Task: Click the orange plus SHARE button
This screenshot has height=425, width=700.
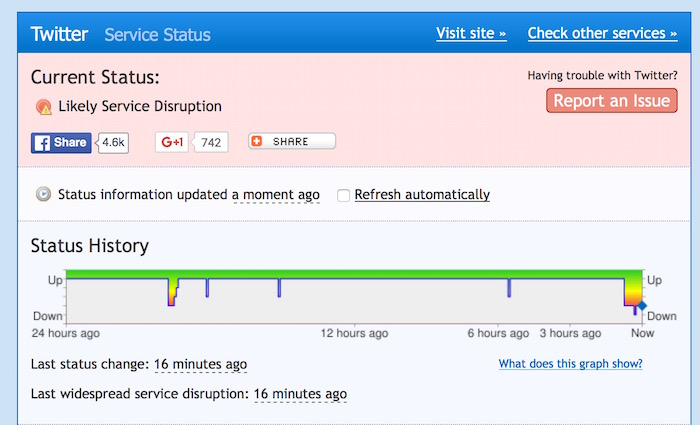Action: (292, 142)
